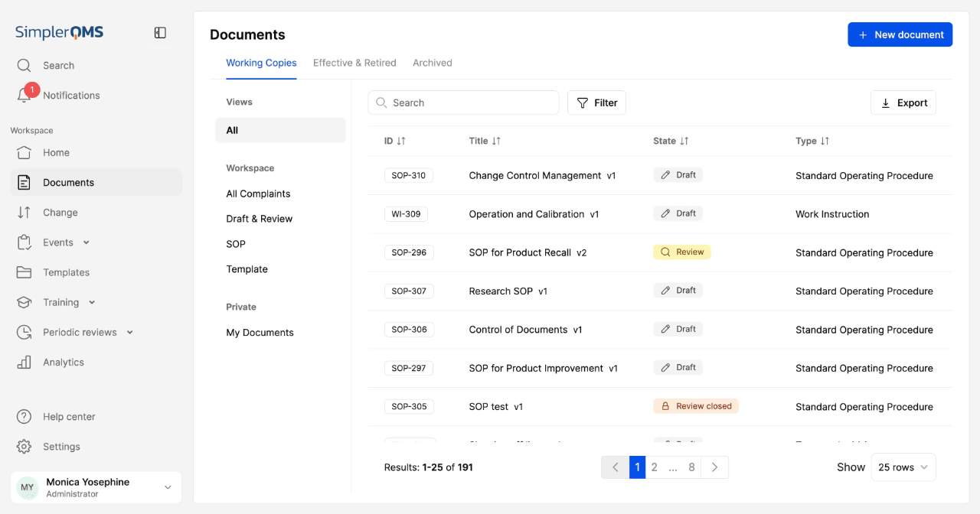The width and height of the screenshot is (980, 514).
Task: Click the title Research SOP v1
Action: pos(508,291)
